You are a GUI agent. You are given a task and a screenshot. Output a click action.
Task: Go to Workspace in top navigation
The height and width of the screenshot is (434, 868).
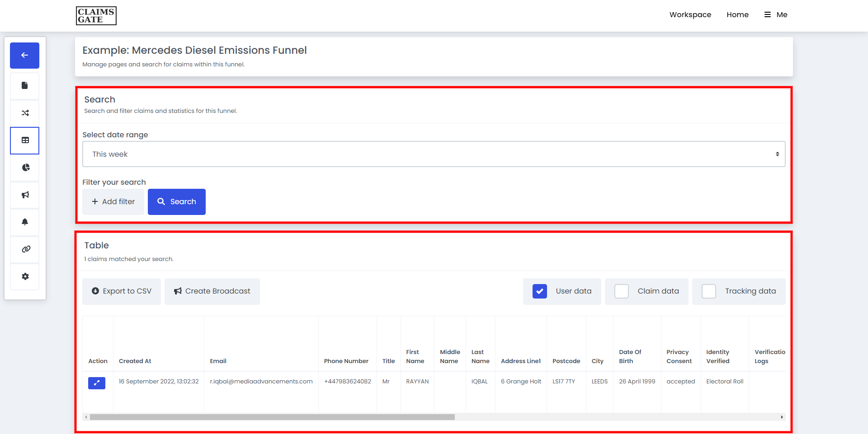(x=690, y=14)
